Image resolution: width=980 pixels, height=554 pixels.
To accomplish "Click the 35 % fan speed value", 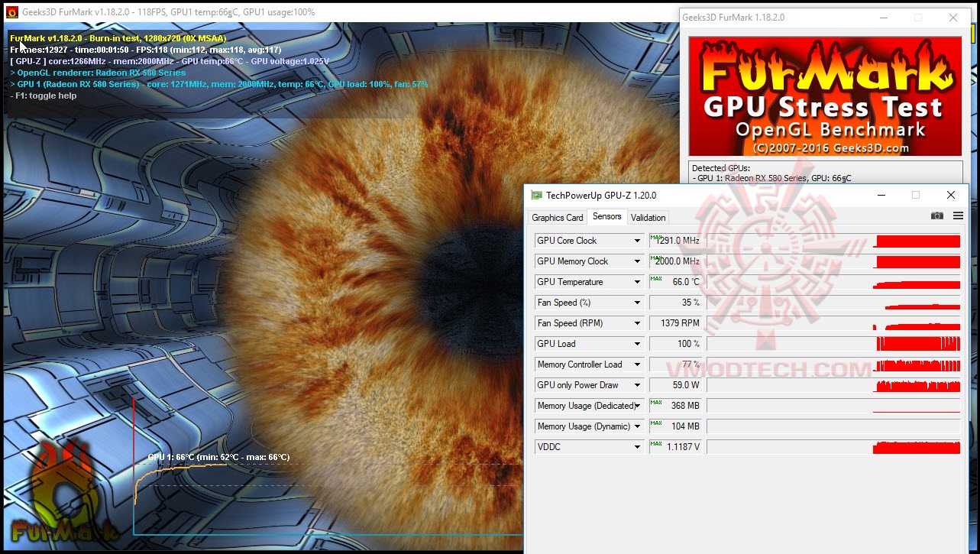I will pos(675,303).
